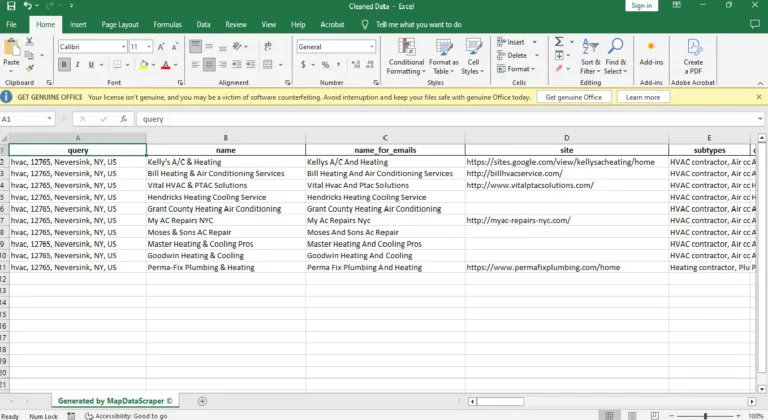The image size is (768, 420).
Task: Toggle Bold formatting
Action: pyautogui.click(x=64, y=64)
